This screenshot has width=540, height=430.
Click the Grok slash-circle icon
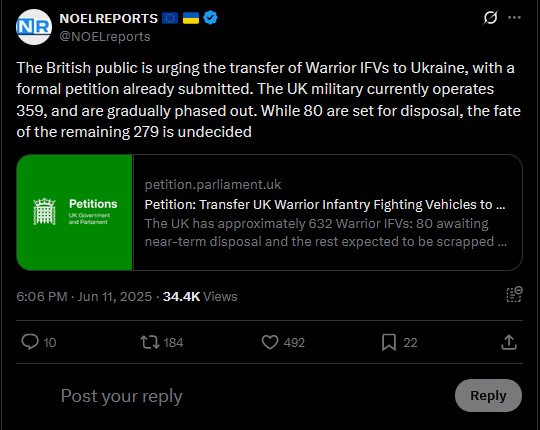[x=490, y=18]
